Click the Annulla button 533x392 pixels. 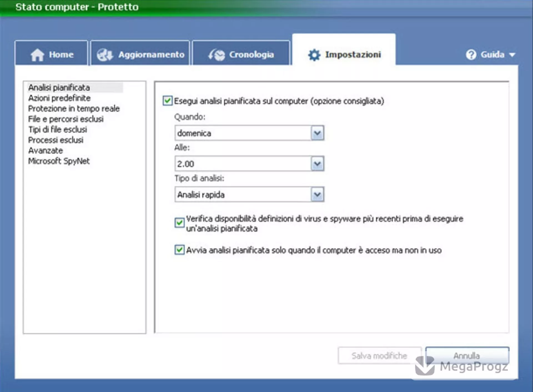pos(467,356)
